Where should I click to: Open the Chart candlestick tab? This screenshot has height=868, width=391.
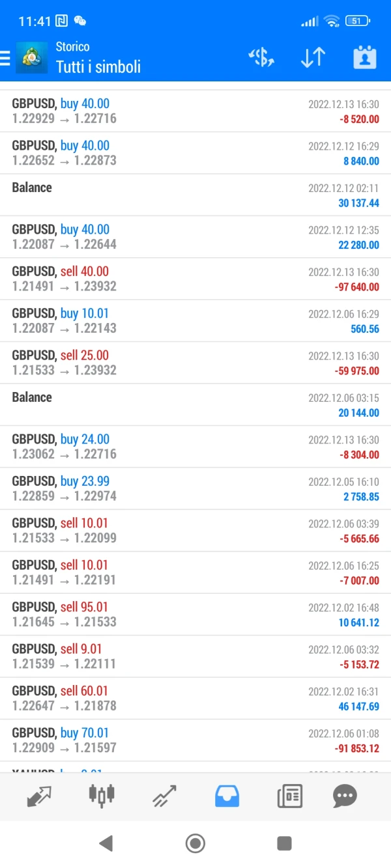(x=102, y=796)
